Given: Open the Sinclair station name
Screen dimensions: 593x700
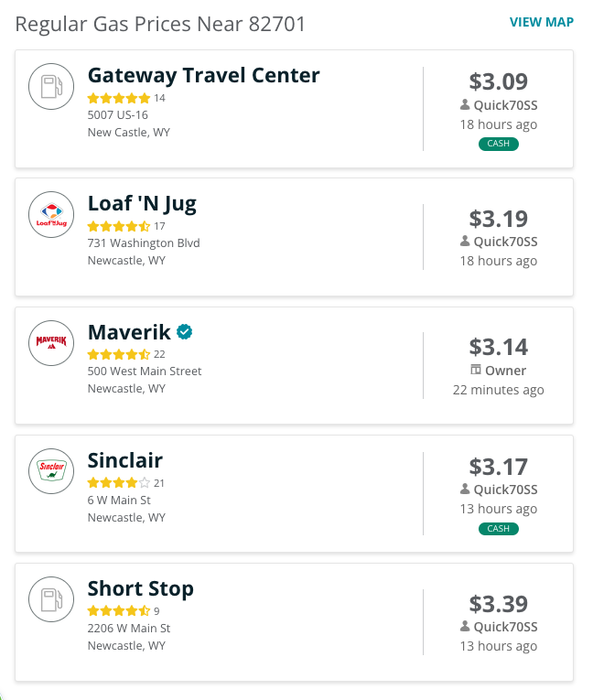Looking at the screenshot, I should [x=125, y=460].
